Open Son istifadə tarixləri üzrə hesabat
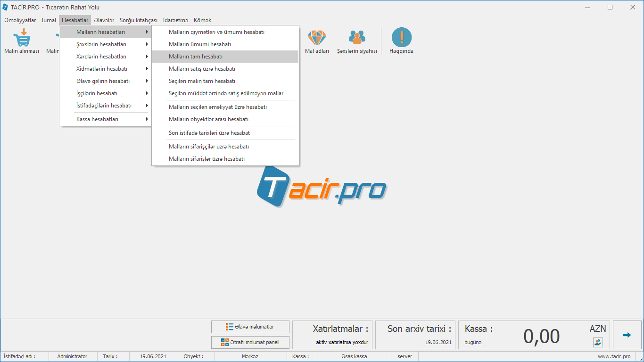The height and width of the screenshot is (362, 644). click(x=209, y=133)
